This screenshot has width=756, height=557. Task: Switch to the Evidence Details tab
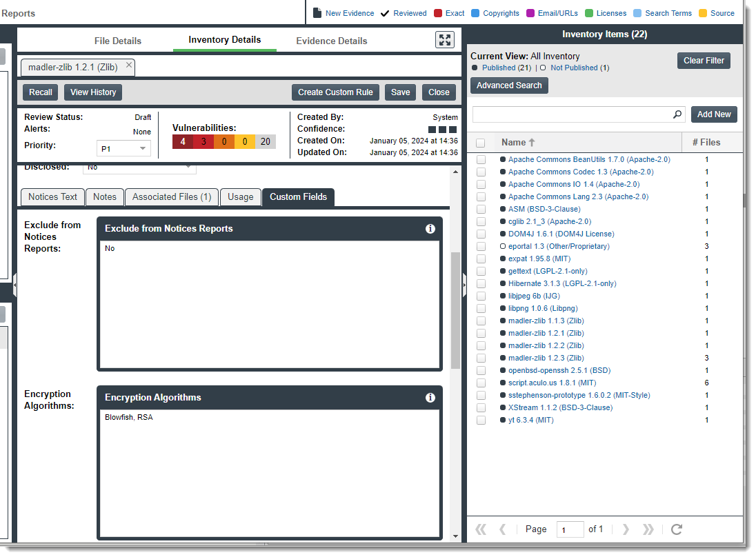point(332,41)
